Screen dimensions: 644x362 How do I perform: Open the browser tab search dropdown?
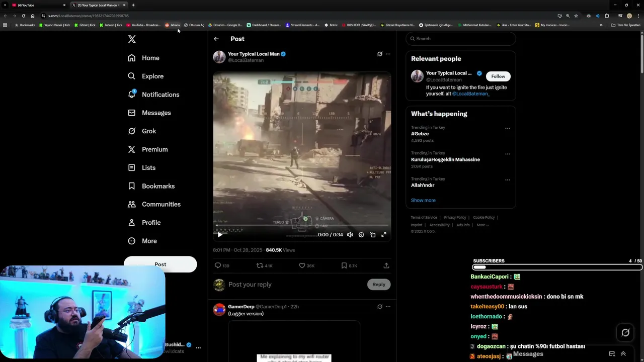pos(5,5)
